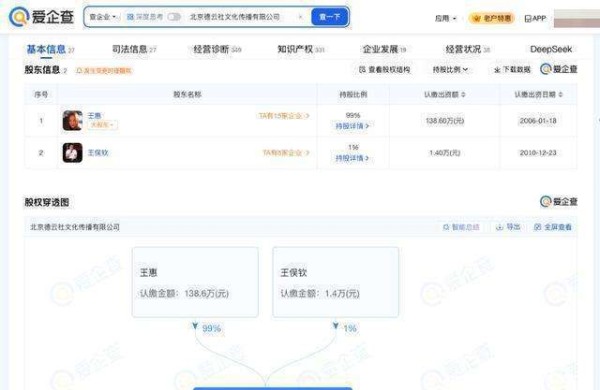Viewport: 600px width, 390px height.
Task: Sort by 认缴出资额 column header
Action: [x=445, y=95]
